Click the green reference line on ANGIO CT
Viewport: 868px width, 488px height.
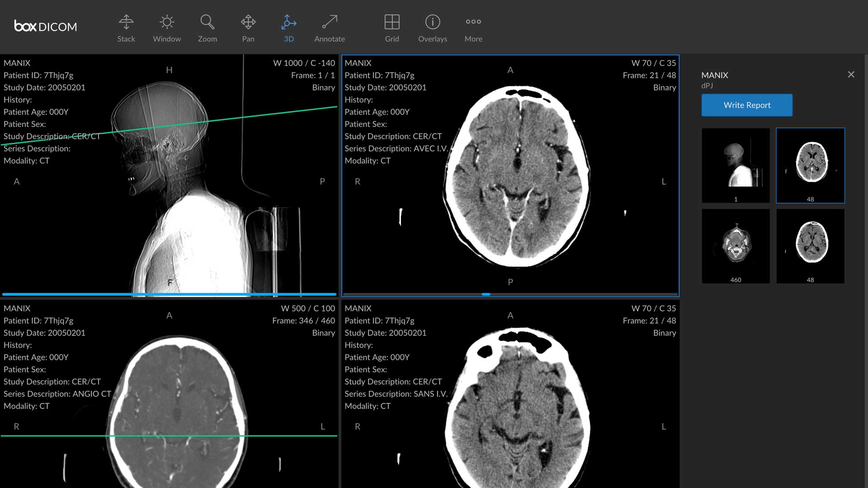[x=169, y=436]
